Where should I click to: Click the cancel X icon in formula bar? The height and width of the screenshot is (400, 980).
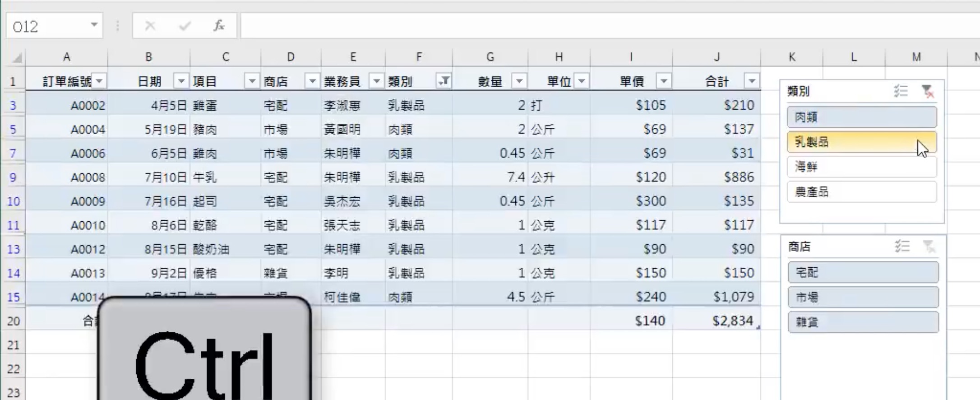(150, 26)
